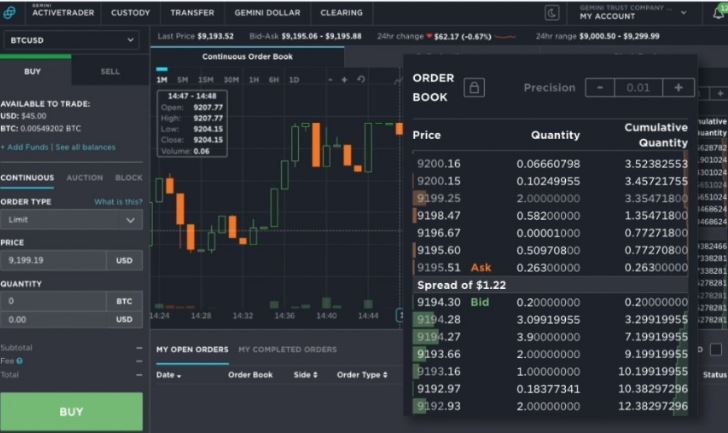Click Order Book column header
Screen dimensions: 728x433
click(250, 375)
